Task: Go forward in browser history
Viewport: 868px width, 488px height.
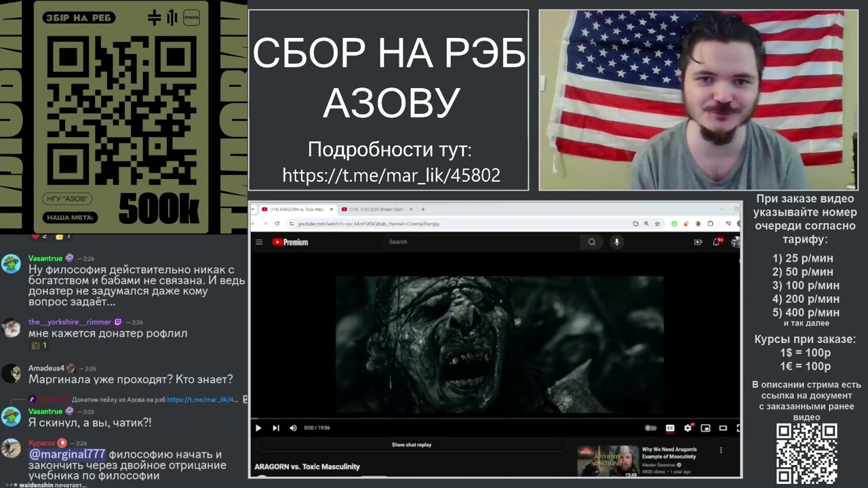Action: click(265, 224)
